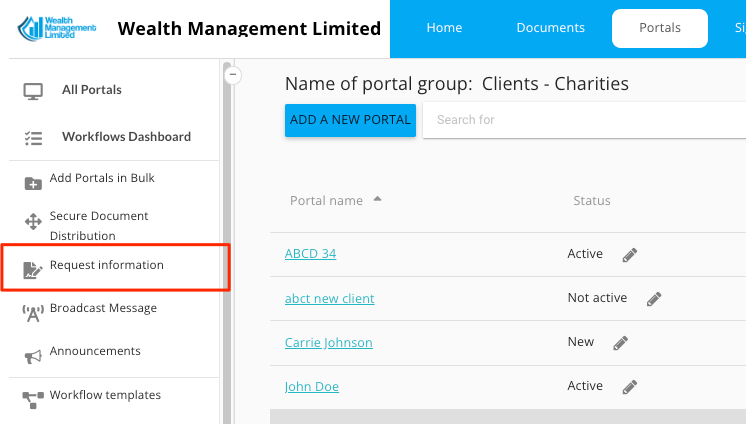Edit status of ABCD 34 portal
This screenshot has width=746, height=424.
[629, 255]
